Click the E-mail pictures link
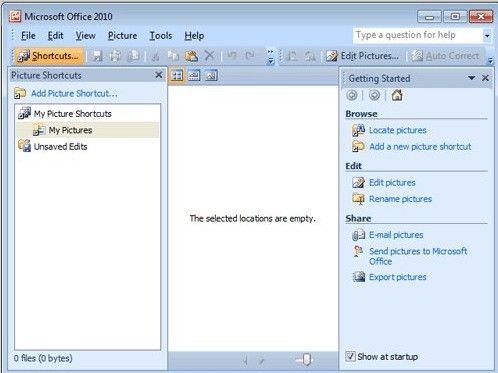498x373 pixels. (396, 235)
